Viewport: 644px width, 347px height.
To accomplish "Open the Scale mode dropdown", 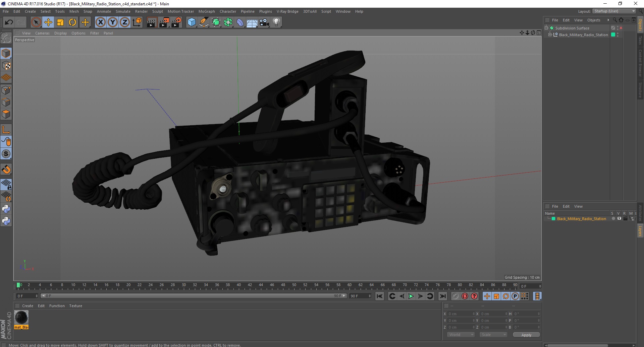I will (493, 335).
